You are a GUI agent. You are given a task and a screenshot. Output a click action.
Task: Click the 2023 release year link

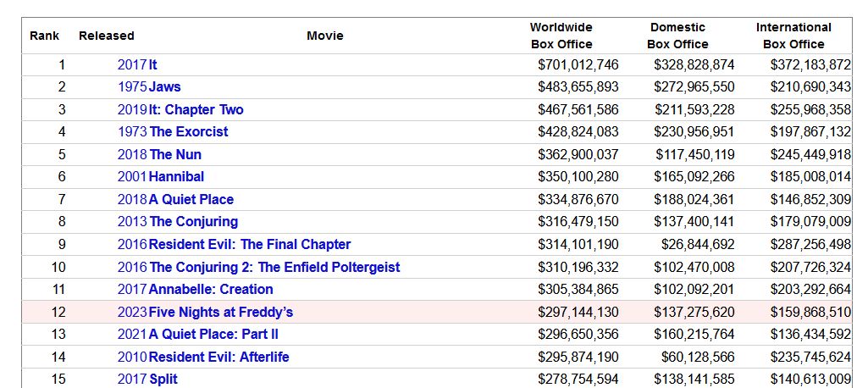point(132,312)
